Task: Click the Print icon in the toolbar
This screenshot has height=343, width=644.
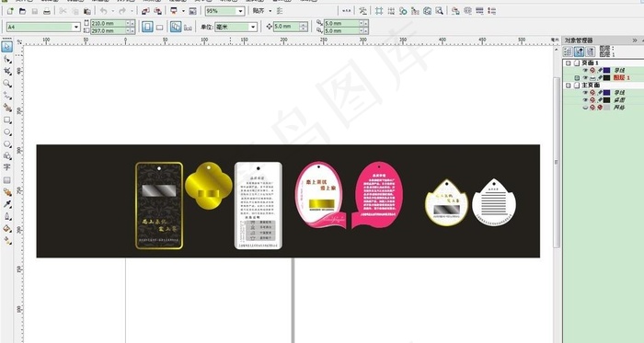Action: point(47,11)
